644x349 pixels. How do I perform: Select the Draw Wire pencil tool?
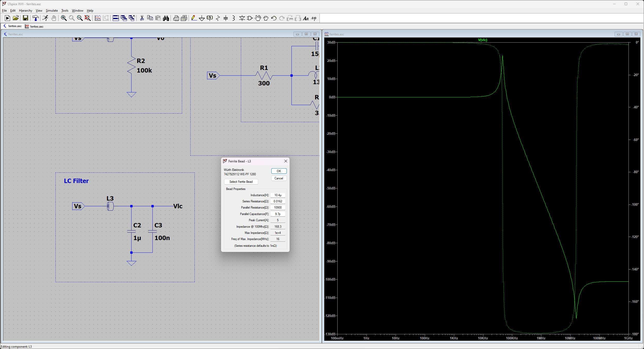[x=194, y=18]
